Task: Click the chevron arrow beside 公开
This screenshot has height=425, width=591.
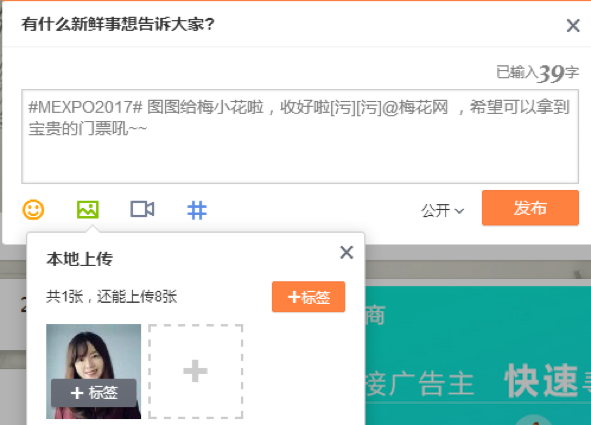Action: (459, 211)
